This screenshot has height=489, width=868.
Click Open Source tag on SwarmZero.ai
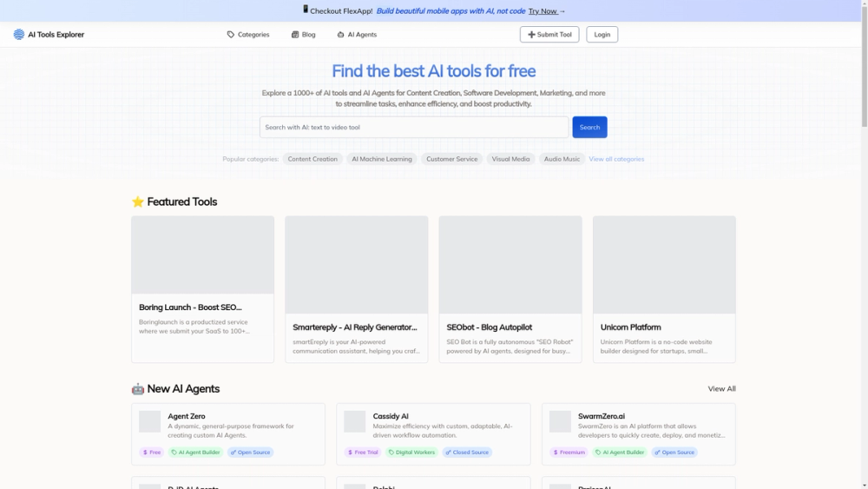click(674, 453)
